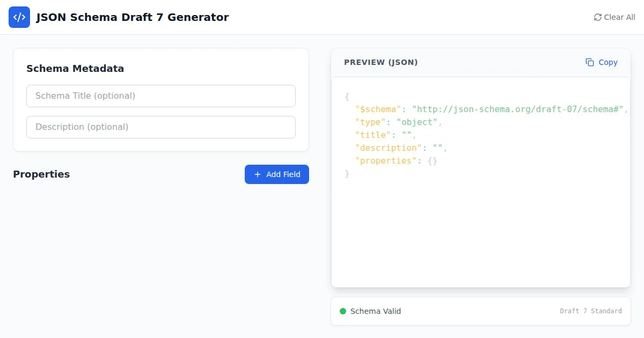This screenshot has width=644, height=338.
Task: Focus the Description input field
Action: pyautogui.click(x=161, y=127)
